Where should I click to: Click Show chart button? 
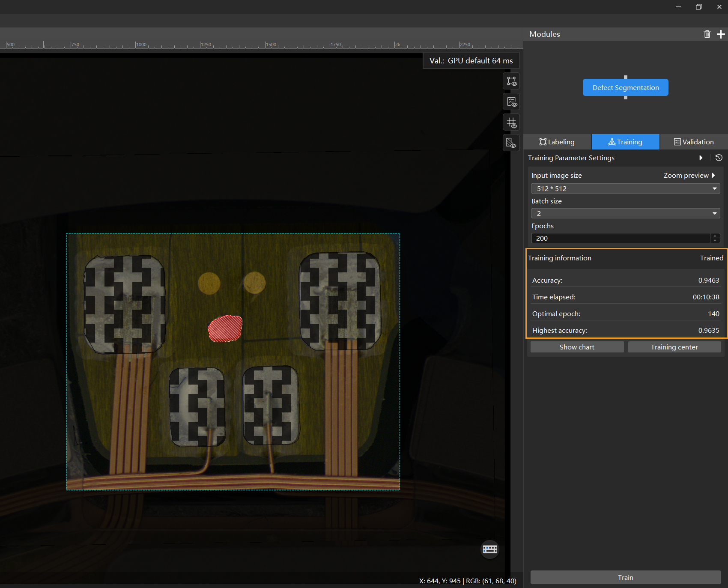coord(577,347)
